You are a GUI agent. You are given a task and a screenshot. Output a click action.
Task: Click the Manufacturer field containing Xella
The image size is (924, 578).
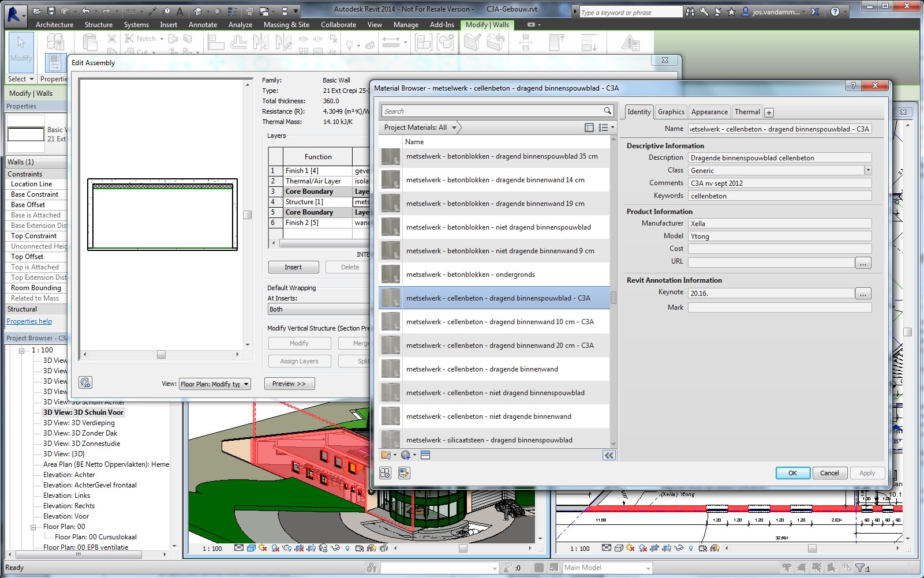pyautogui.click(x=780, y=223)
